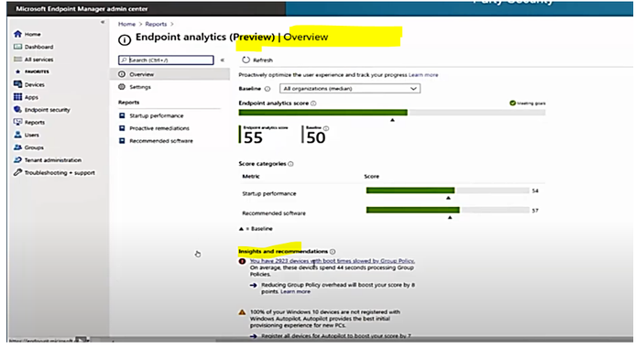644x348 pixels.
Task: Click the Endpoint analytics score value 55
Action: click(253, 138)
